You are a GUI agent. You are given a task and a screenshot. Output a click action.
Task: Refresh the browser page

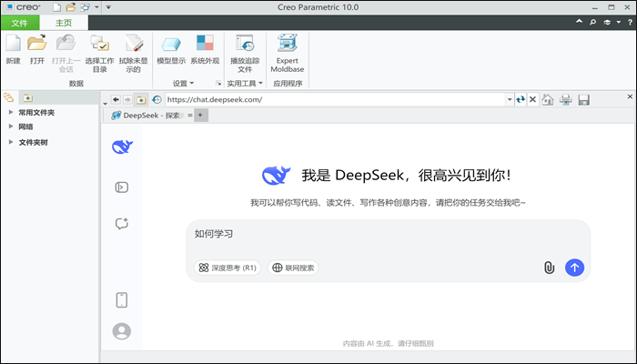(x=521, y=99)
